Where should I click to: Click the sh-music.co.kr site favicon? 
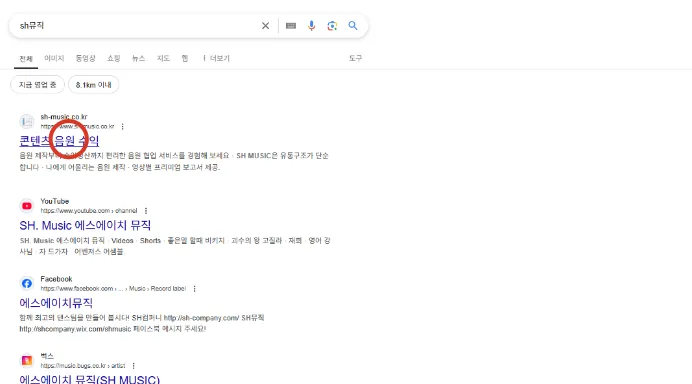[x=26, y=121]
